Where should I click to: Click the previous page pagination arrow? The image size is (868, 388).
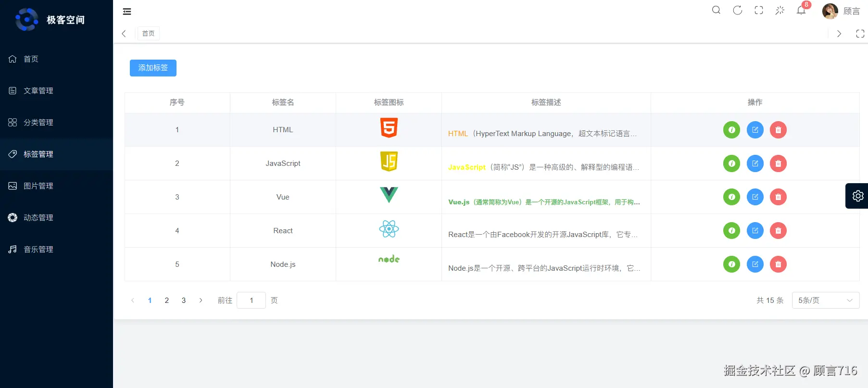133,300
